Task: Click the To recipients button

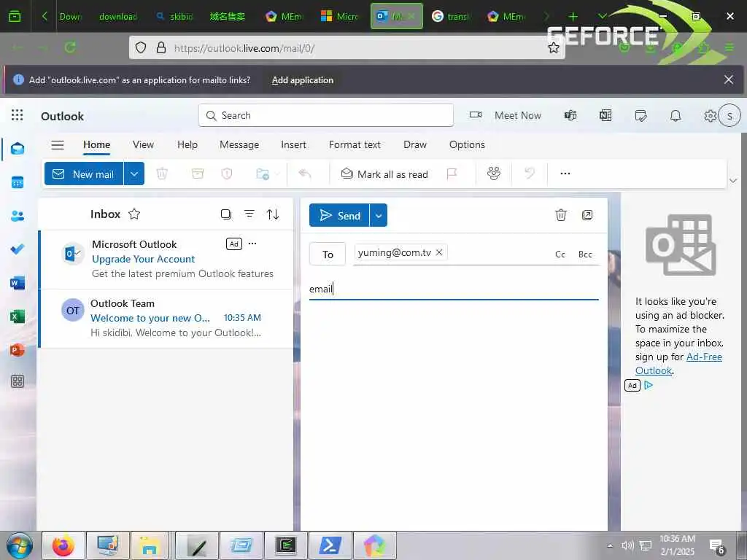Action: pyautogui.click(x=328, y=254)
